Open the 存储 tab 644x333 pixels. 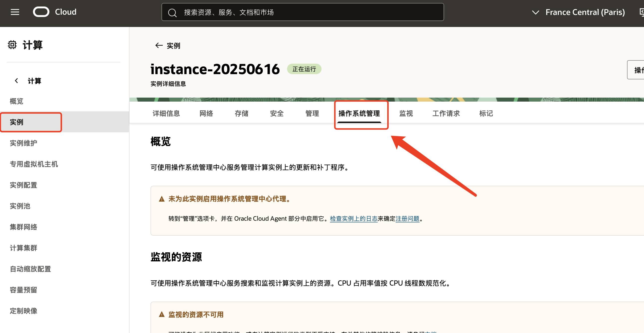[x=242, y=114]
